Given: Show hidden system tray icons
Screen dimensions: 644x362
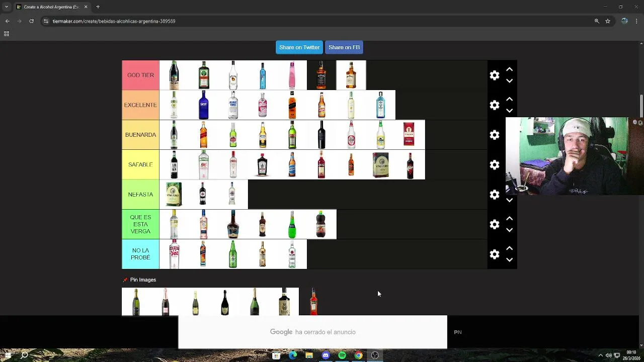Looking at the screenshot, I should 600,355.
